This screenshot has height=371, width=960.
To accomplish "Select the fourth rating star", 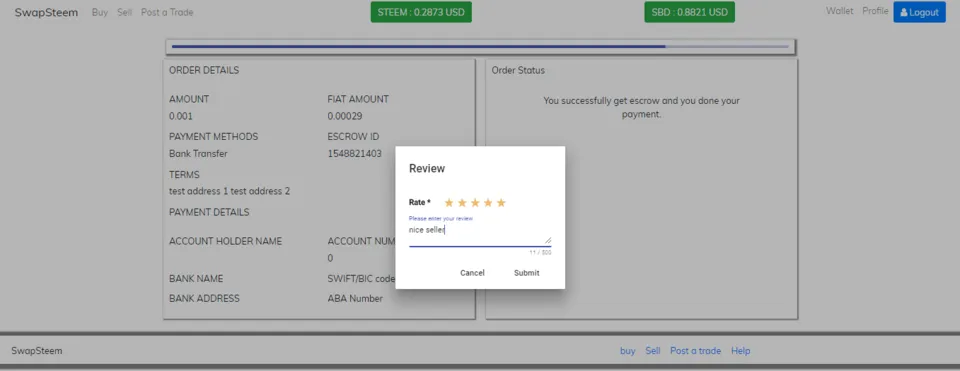I will click(x=488, y=203).
